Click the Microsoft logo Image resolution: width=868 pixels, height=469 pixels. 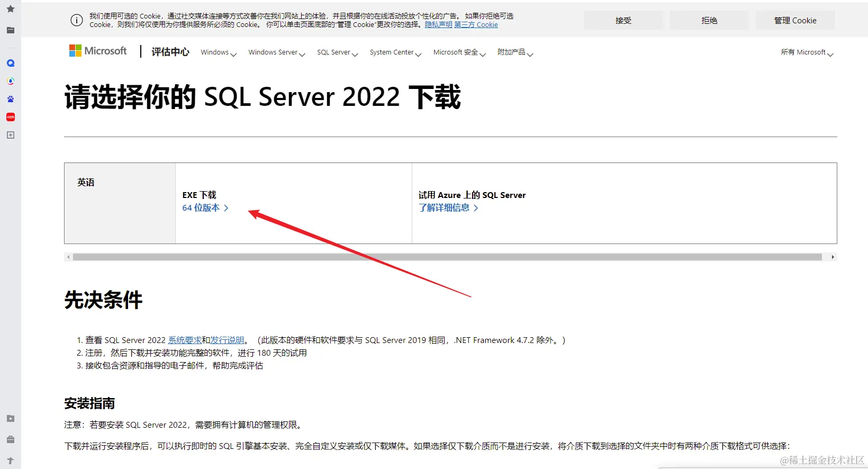coord(98,51)
